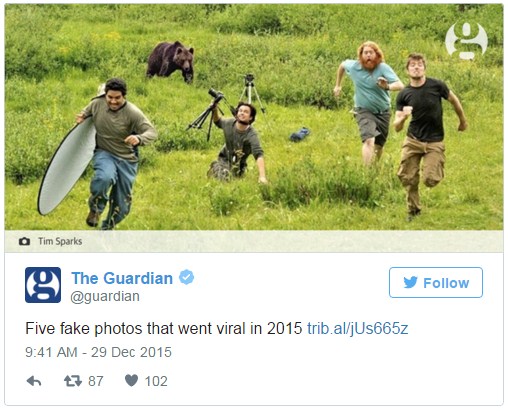The height and width of the screenshot is (411, 508).
Task: Click the @guardian handle
Action: click(105, 296)
